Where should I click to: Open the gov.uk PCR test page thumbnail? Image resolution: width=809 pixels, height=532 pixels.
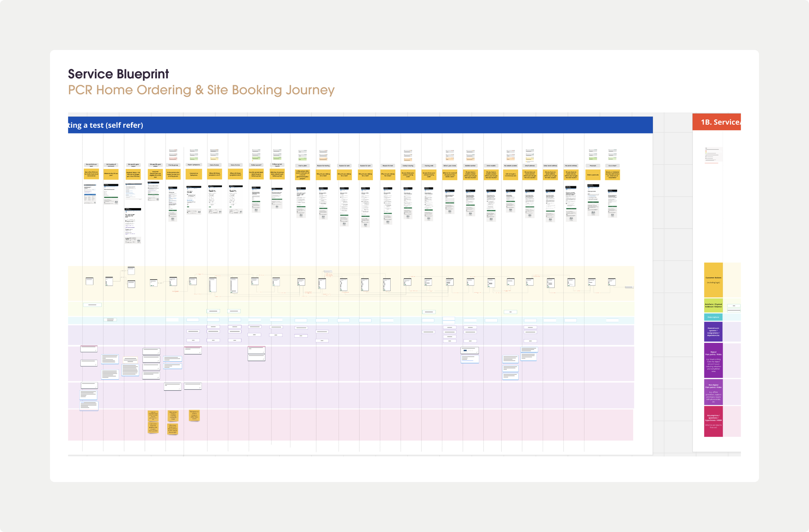(90, 194)
